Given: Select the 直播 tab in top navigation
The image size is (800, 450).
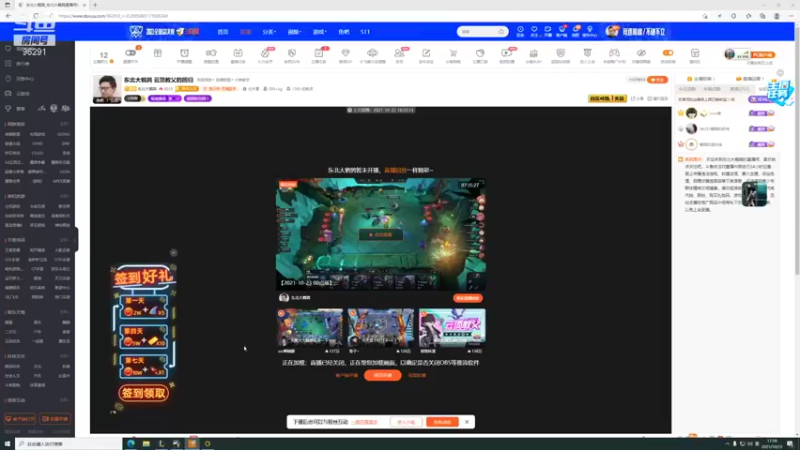Looking at the screenshot, I should [245, 32].
